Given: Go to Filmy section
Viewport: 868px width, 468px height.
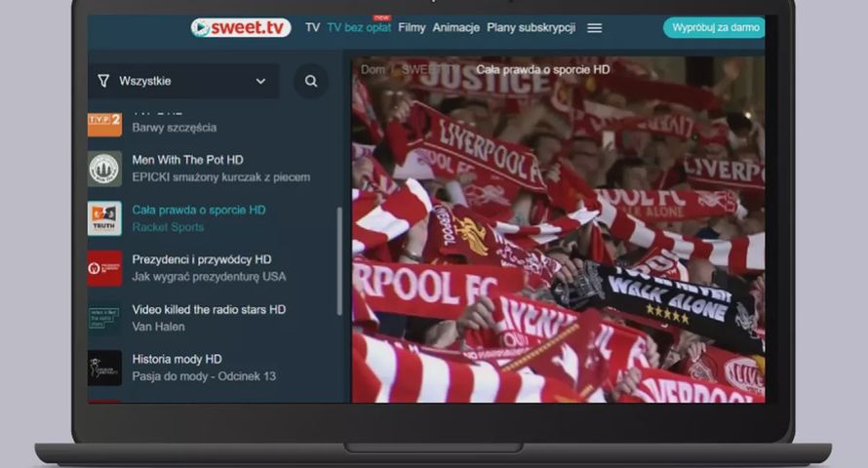Looking at the screenshot, I should pos(412,27).
